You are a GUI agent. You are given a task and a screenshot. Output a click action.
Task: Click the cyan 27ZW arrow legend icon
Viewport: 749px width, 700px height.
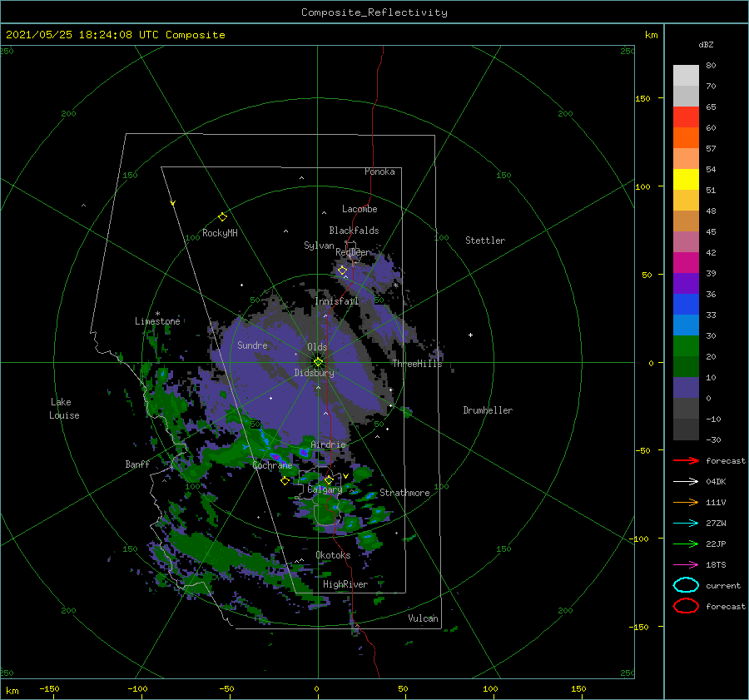coord(686,524)
